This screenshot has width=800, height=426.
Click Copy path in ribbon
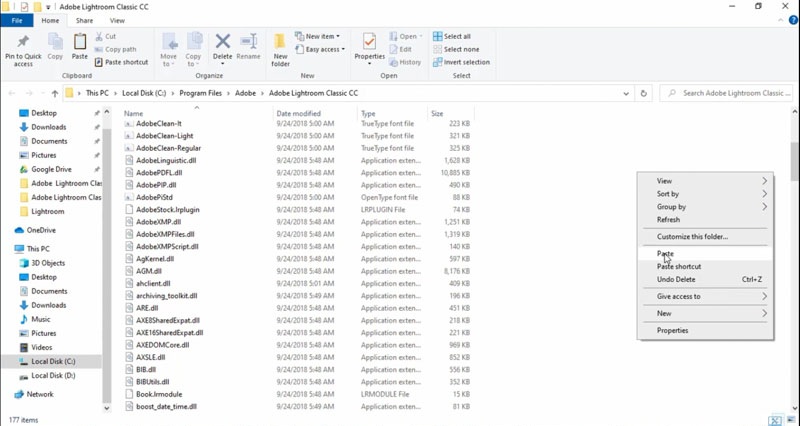115,49
